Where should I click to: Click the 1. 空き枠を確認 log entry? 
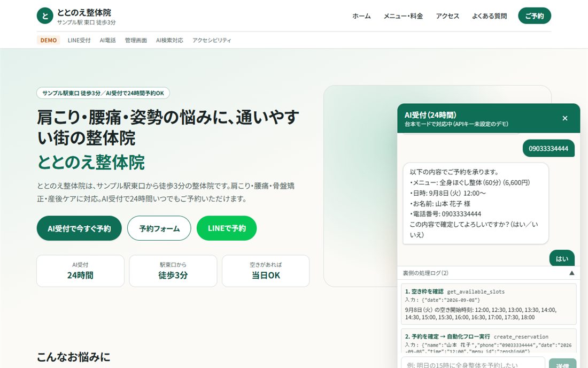click(x=488, y=304)
